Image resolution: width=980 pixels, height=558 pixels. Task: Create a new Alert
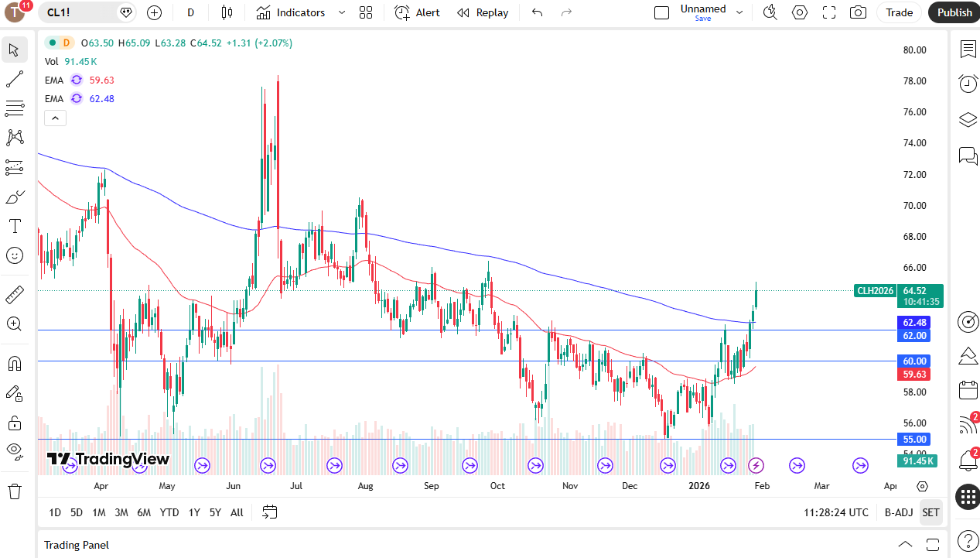click(417, 12)
